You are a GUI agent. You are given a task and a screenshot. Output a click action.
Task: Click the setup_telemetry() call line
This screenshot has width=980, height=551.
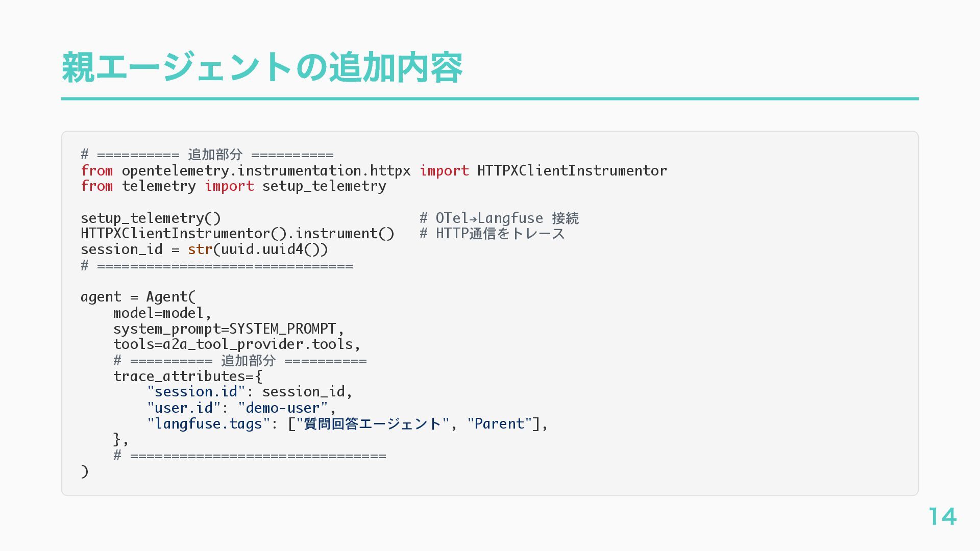tap(151, 218)
